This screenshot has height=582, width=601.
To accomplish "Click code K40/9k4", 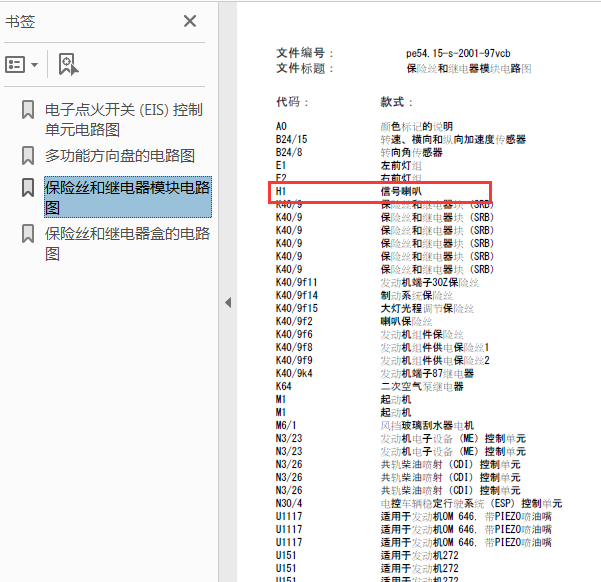I will 294,373.
